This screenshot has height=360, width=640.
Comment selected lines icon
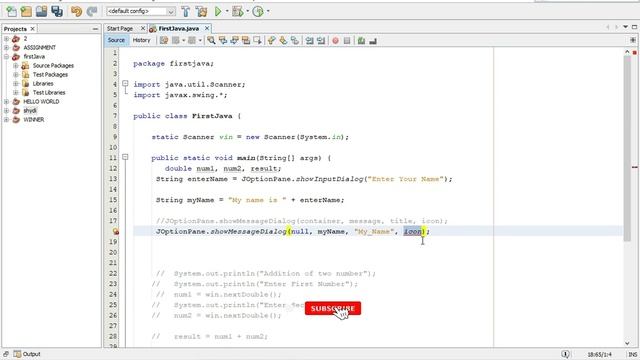point(361,40)
